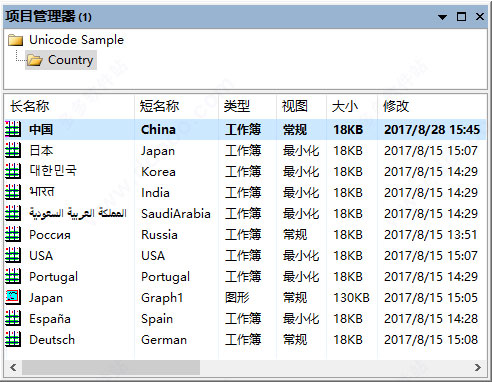
Task: Select the Graph1 graph window icon
Action: (13, 297)
